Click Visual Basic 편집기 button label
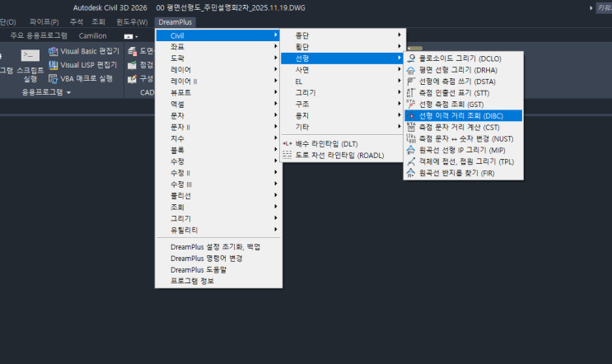The image size is (612, 364). tap(90, 51)
